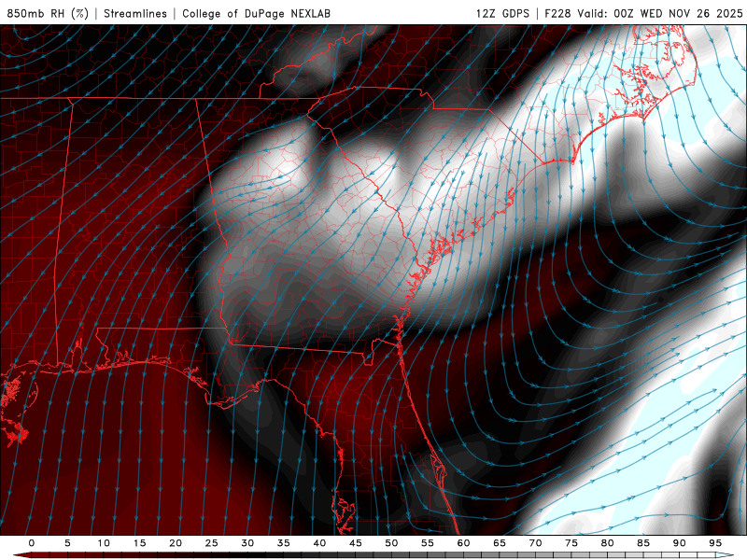Click the '15' colorbar scale label
This screenshot has height=560, width=747.
(x=139, y=543)
